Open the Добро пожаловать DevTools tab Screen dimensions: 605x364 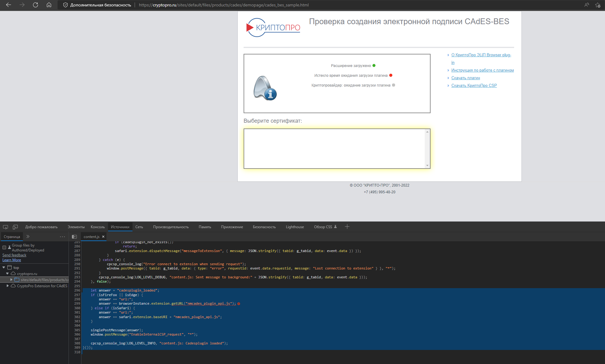(x=41, y=227)
